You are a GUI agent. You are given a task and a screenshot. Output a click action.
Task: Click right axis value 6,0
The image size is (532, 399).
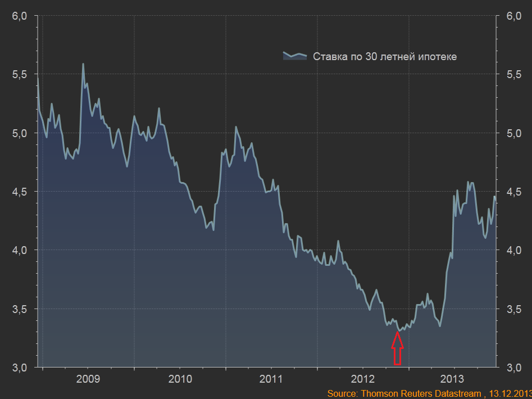513,16
